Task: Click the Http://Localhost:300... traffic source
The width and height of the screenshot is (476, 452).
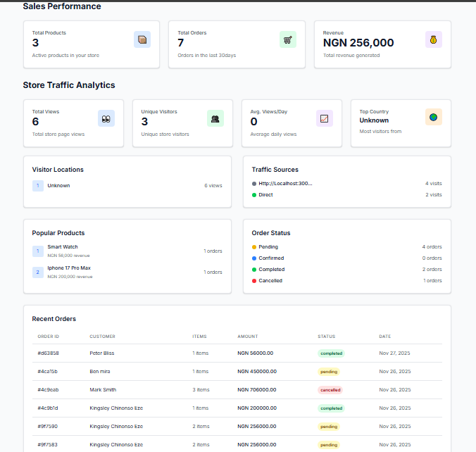Action: [285, 183]
